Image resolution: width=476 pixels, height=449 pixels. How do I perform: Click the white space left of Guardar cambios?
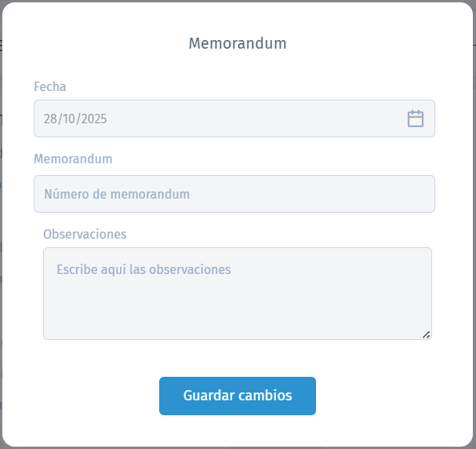86,396
